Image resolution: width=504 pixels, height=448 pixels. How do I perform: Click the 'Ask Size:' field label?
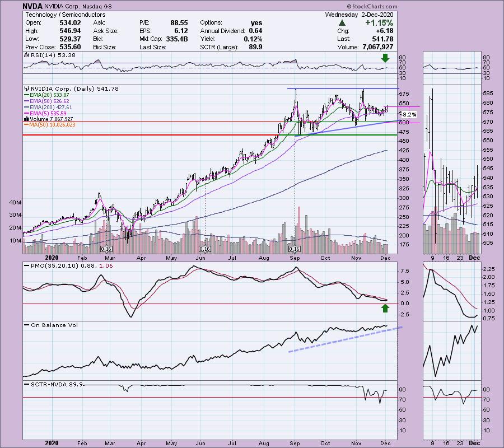tap(106, 31)
